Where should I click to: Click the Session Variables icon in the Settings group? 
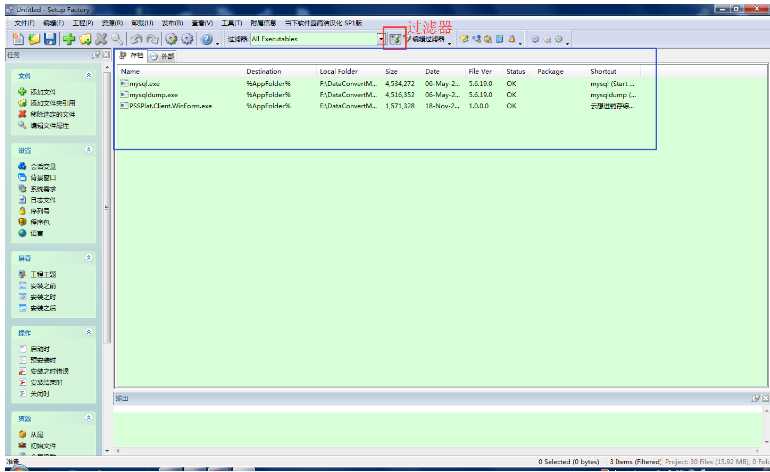22,166
